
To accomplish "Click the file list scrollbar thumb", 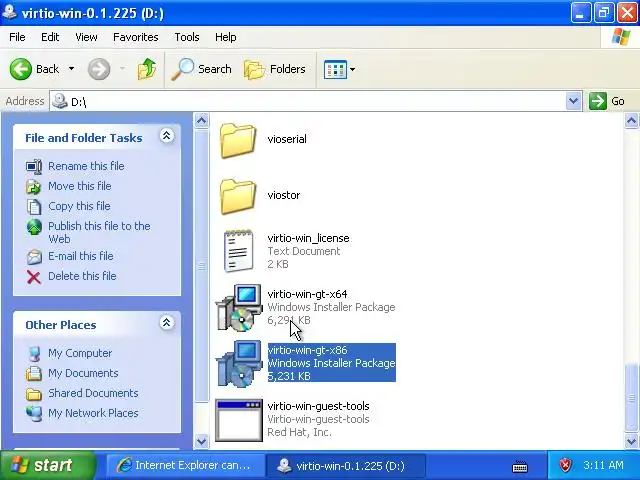I will coord(631,397).
